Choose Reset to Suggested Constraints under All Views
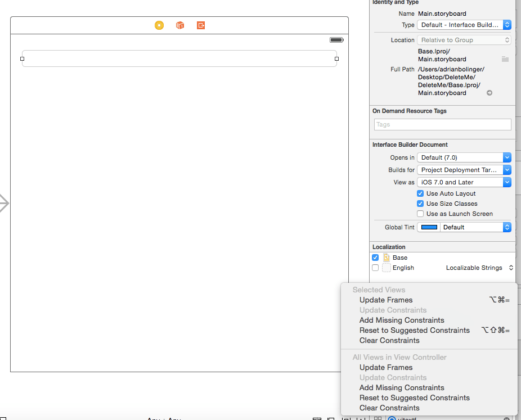Viewport: 521px width, 420px height. tap(429, 398)
